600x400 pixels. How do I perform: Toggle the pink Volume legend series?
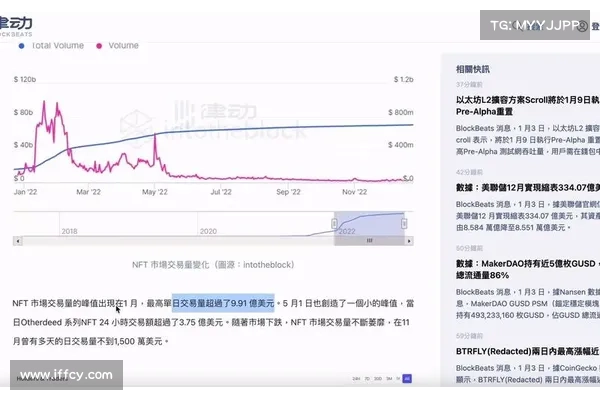tap(117, 46)
